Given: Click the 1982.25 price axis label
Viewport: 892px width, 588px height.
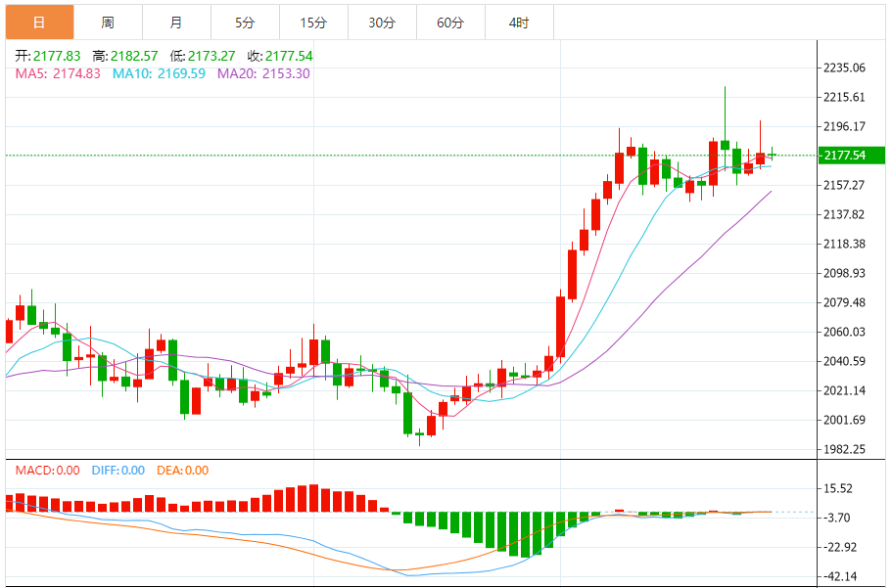Looking at the screenshot, I should coord(844,449).
